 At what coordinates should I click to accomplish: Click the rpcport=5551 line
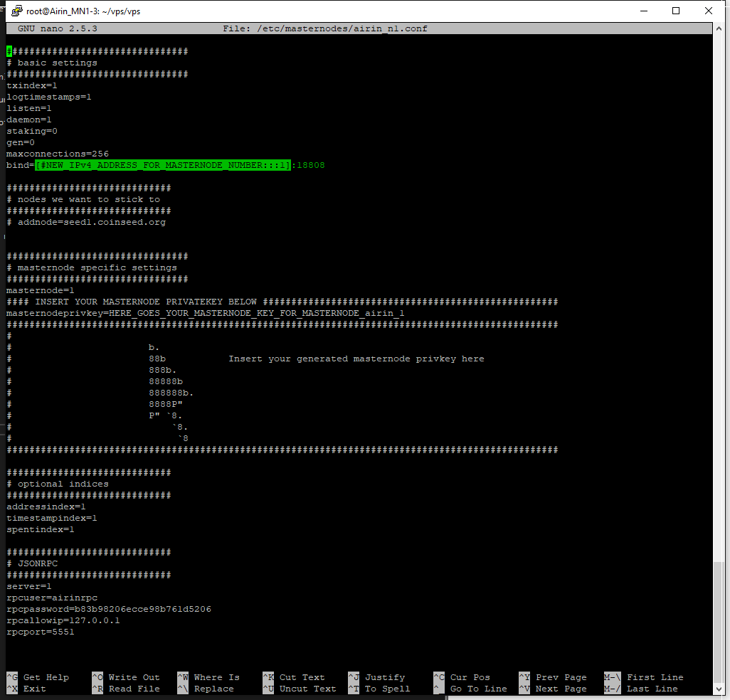(40, 632)
